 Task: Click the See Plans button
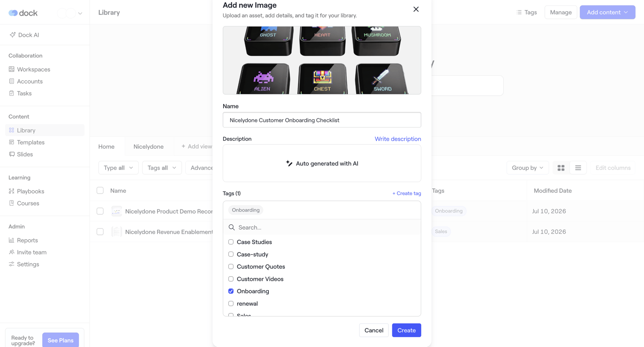[x=60, y=340]
